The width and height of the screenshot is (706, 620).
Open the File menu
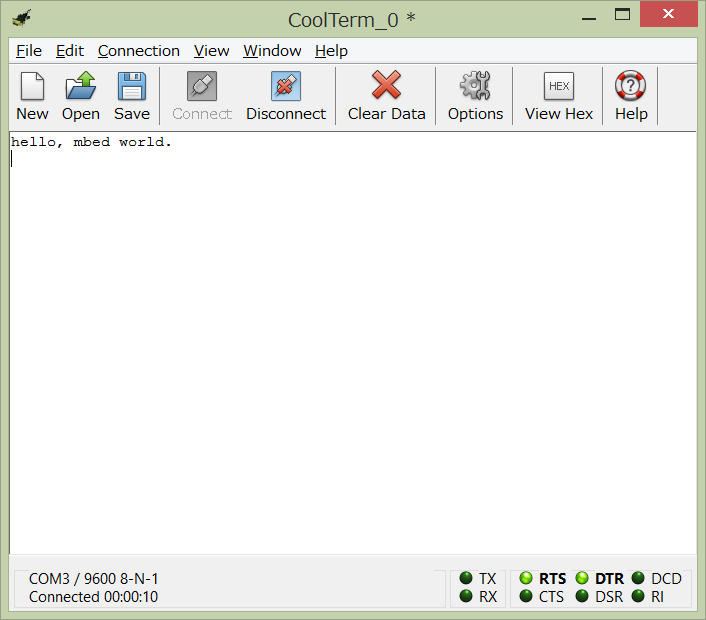point(29,51)
